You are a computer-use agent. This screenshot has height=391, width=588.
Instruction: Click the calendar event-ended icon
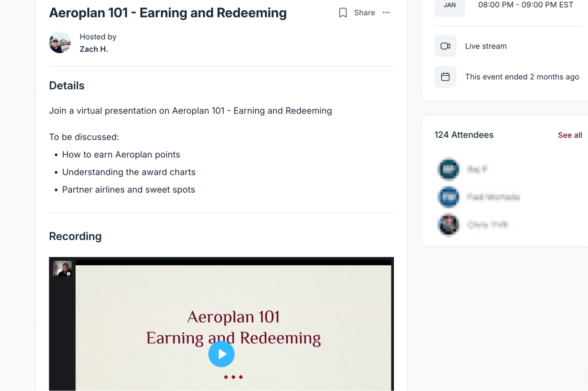[x=445, y=77]
